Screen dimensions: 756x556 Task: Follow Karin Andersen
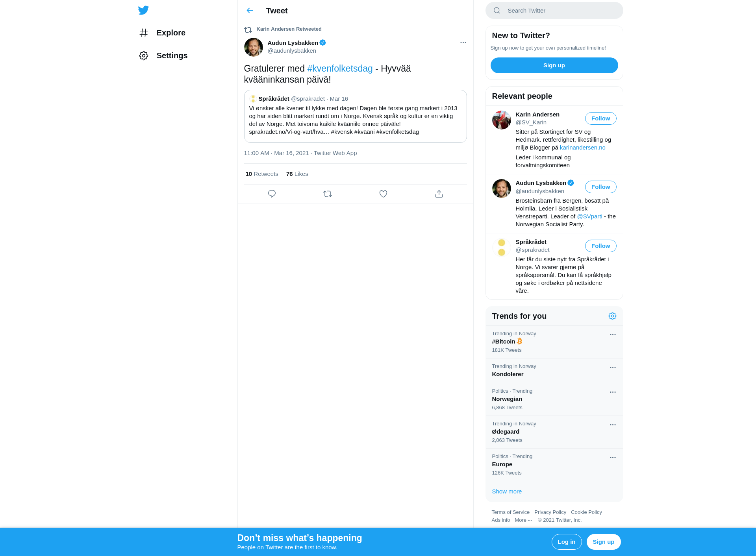(600, 118)
